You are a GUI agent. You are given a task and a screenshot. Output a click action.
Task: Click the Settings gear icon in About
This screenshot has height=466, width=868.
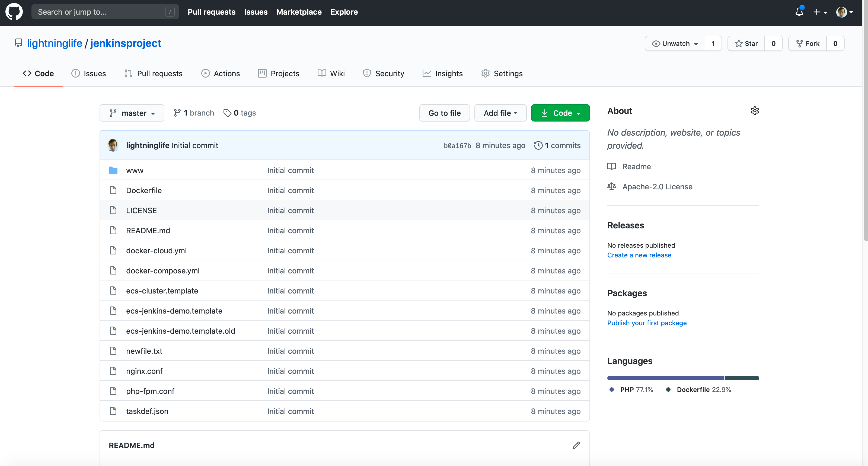point(755,111)
